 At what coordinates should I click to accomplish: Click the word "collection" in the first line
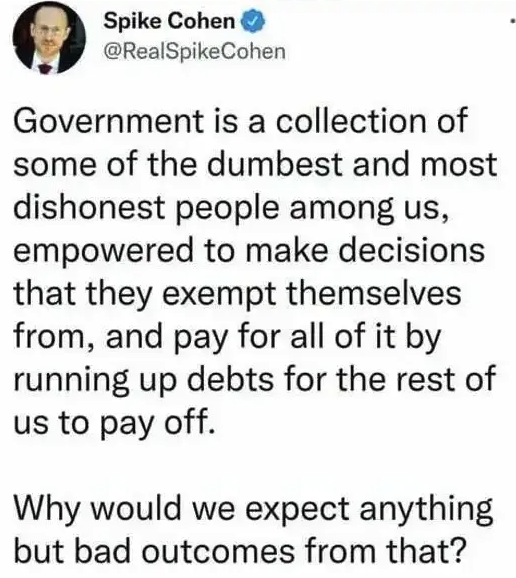(351, 121)
